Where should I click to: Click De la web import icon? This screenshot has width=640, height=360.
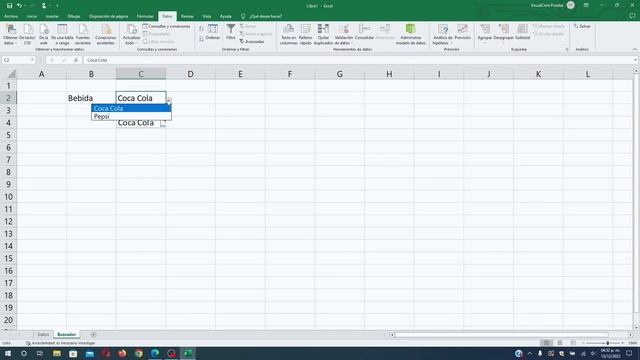coord(44,34)
